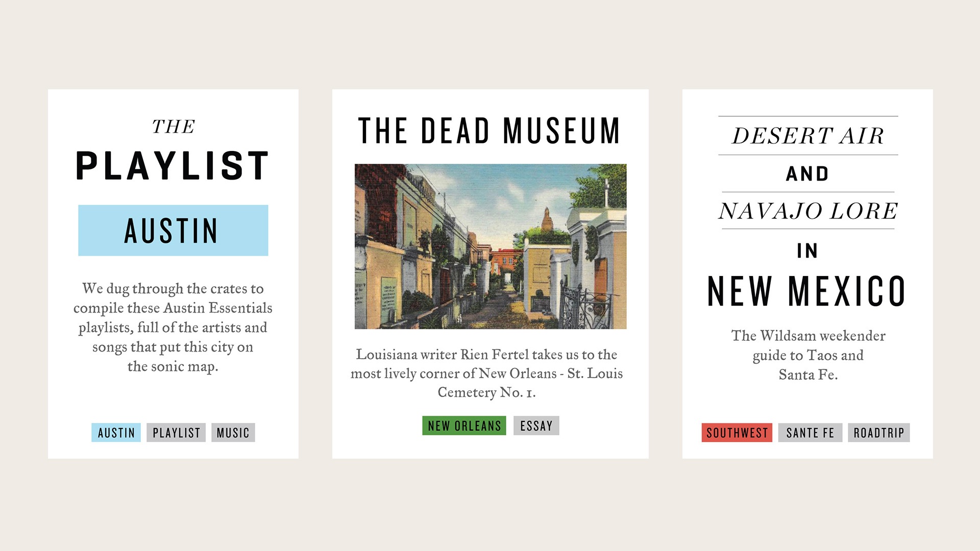Click the green NEW ORLEANS tag

pyautogui.click(x=464, y=425)
